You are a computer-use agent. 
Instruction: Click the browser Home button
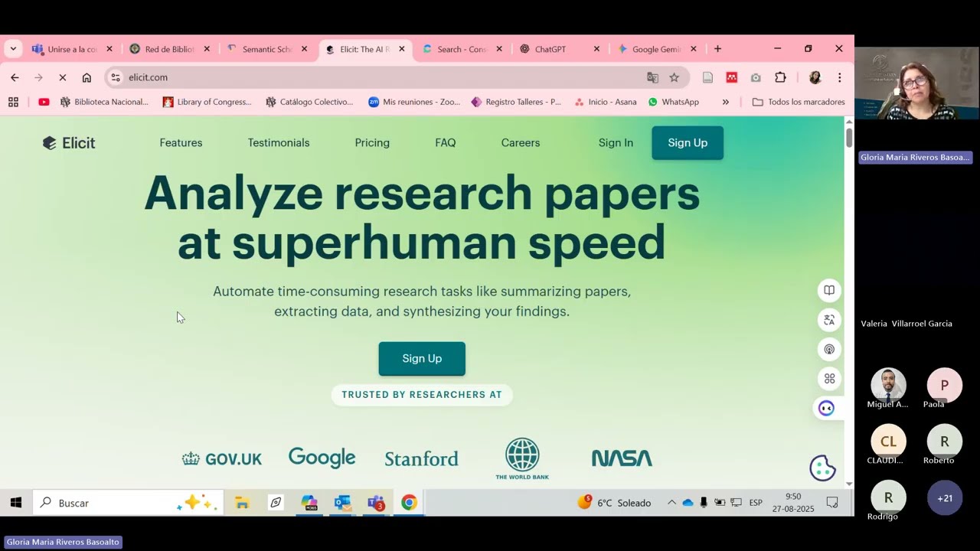click(87, 77)
